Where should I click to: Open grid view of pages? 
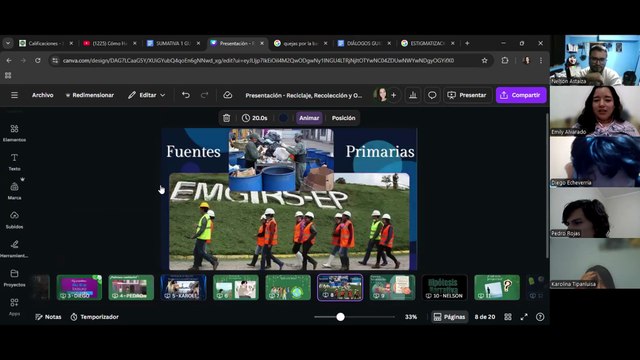click(x=508, y=317)
